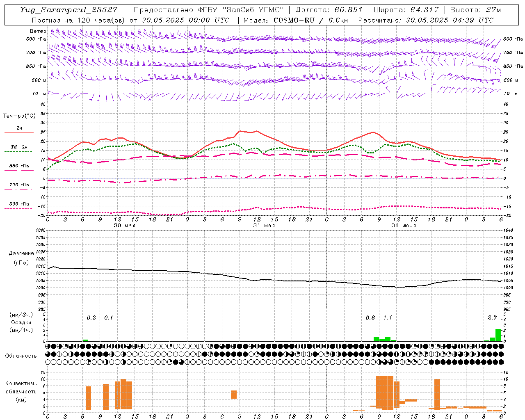Click the model name COSMO-RU / 6.6км
The image size is (525, 420).
pos(310,20)
